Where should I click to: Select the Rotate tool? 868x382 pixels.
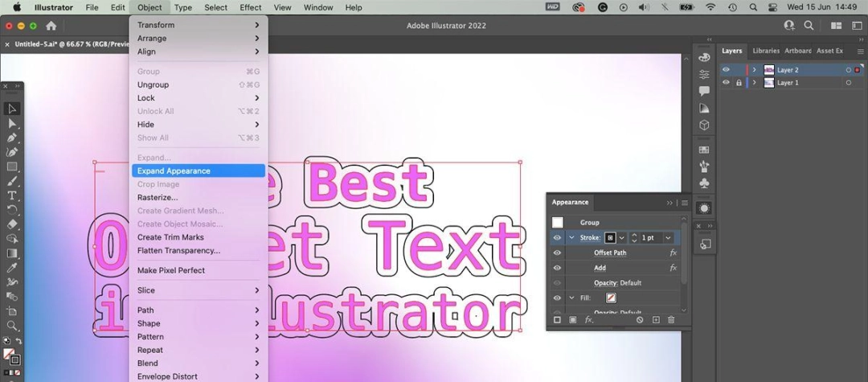(x=11, y=209)
